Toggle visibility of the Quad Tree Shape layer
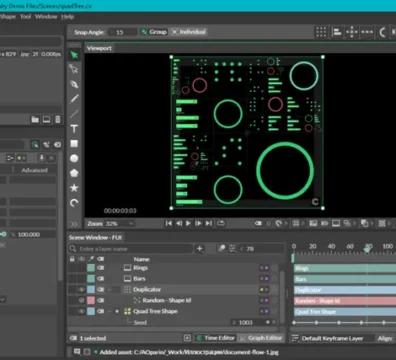 coord(81,311)
